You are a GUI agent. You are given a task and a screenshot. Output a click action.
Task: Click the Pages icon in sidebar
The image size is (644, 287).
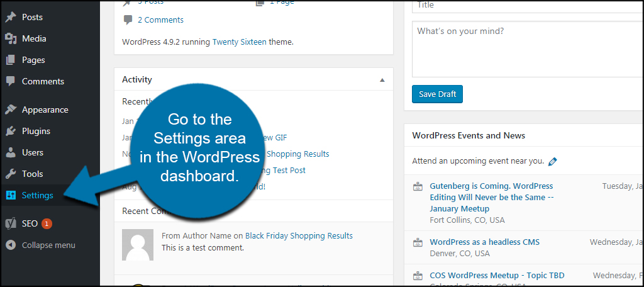[10, 60]
